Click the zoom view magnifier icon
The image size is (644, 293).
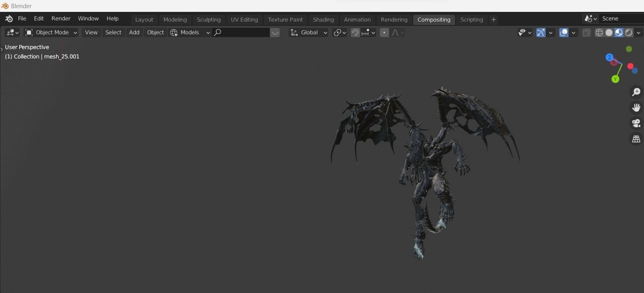tap(636, 92)
